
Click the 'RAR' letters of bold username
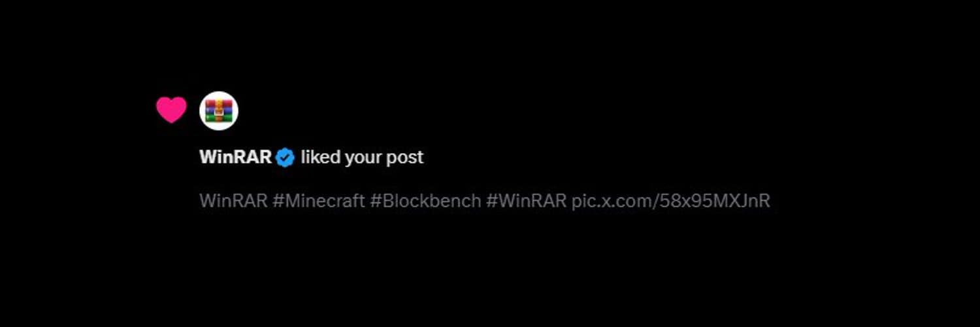253,158
